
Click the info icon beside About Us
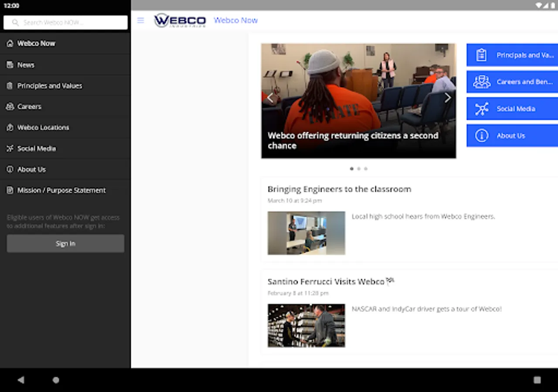pos(10,169)
